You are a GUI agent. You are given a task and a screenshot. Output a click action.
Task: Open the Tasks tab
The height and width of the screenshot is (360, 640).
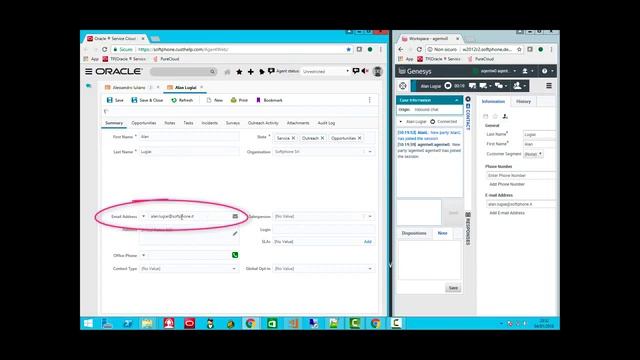pyautogui.click(x=188, y=123)
